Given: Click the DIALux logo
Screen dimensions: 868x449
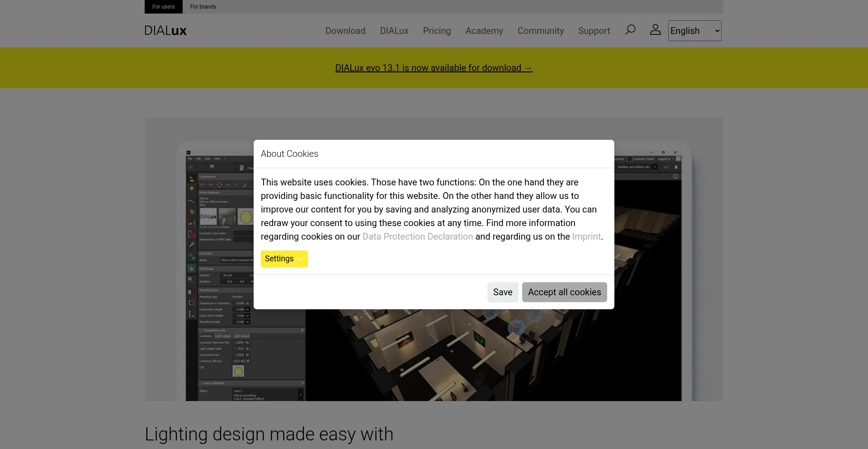Looking at the screenshot, I should pos(165,31).
